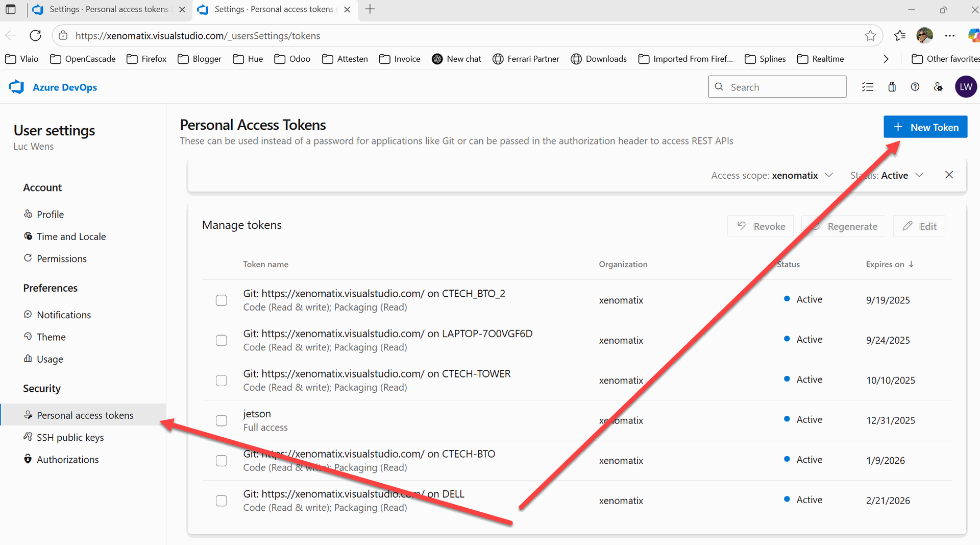The image size is (980, 545).
Task: Tick the checkbox for the DELL token
Action: click(x=221, y=501)
